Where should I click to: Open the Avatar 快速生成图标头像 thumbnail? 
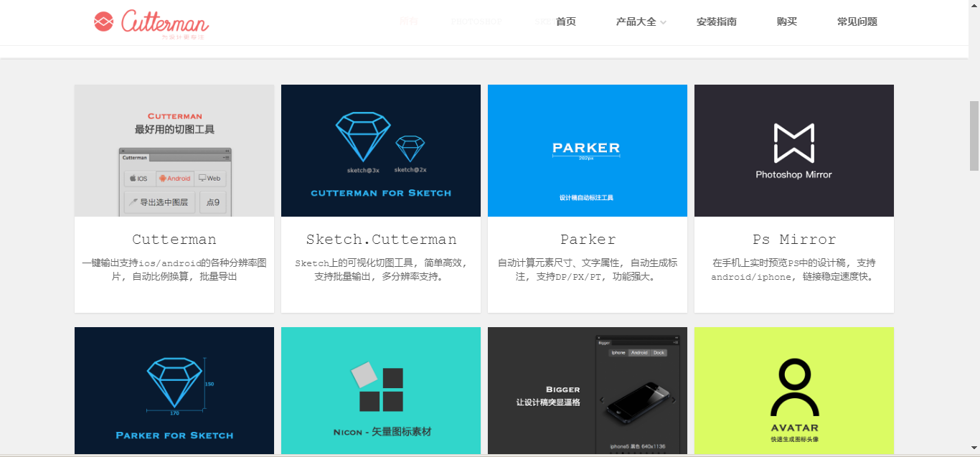point(794,391)
